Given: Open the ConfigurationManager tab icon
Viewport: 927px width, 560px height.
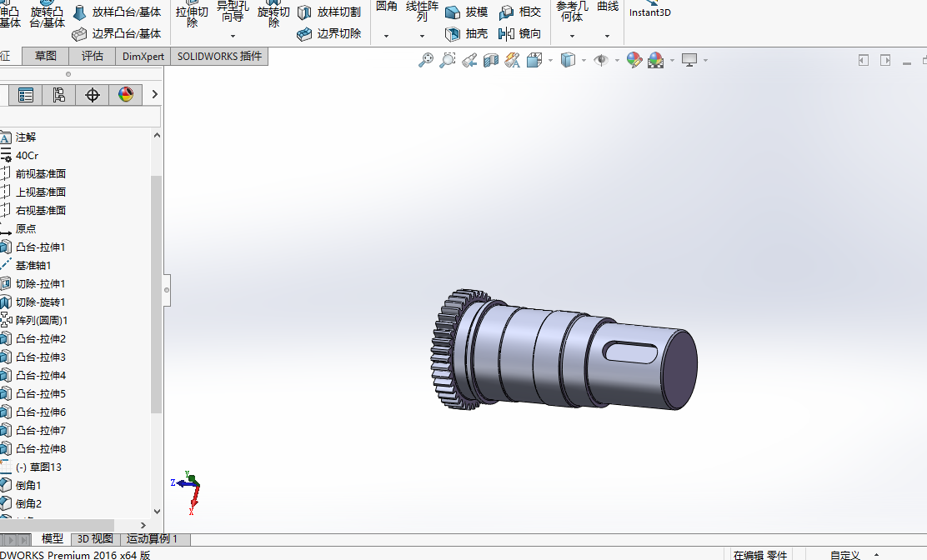Looking at the screenshot, I should pyautogui.click(x=58, y=94).
